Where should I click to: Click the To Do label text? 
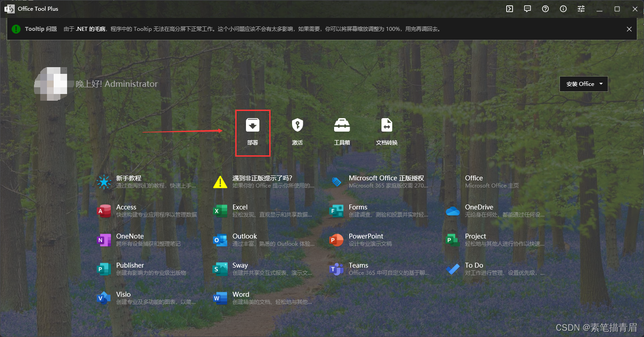(474, 265)
